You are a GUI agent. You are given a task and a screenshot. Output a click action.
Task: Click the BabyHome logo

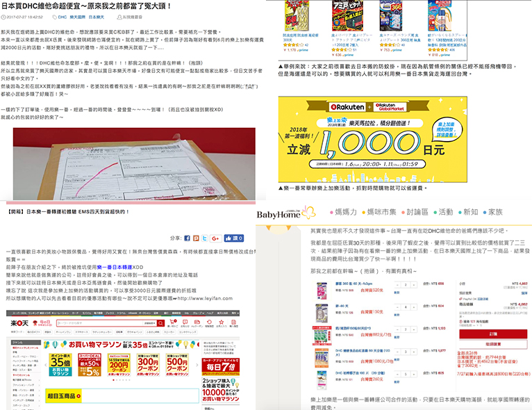[285, 213]
